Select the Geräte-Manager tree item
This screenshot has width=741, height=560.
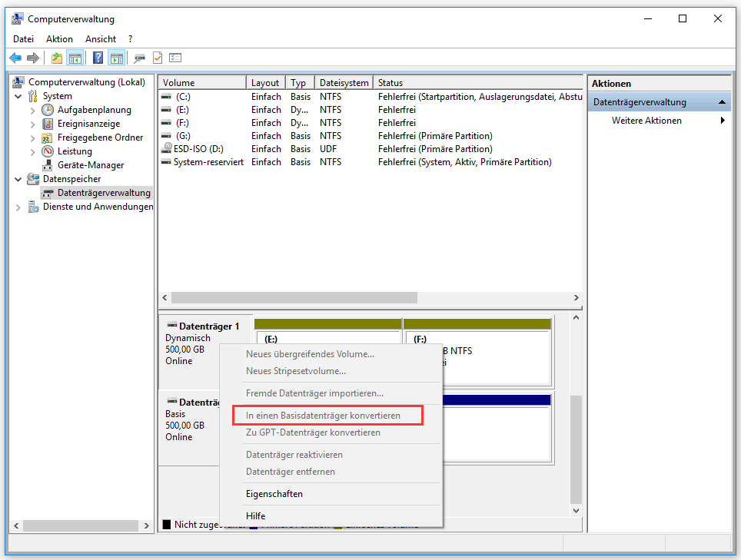(91, 165)
